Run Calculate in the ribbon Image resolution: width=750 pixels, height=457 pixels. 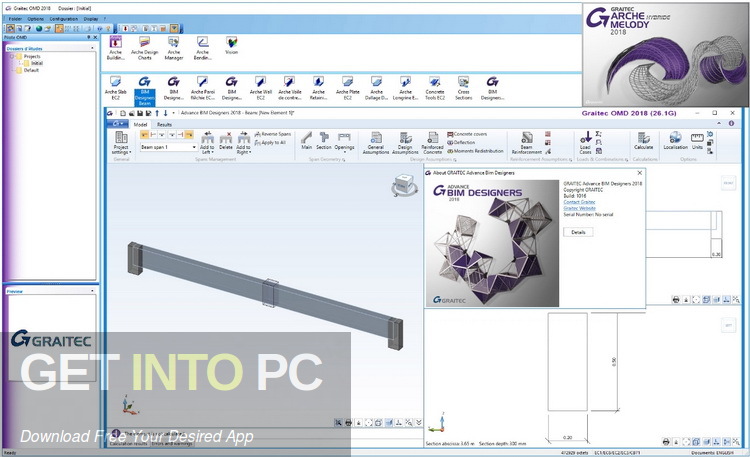click(643, 141)
